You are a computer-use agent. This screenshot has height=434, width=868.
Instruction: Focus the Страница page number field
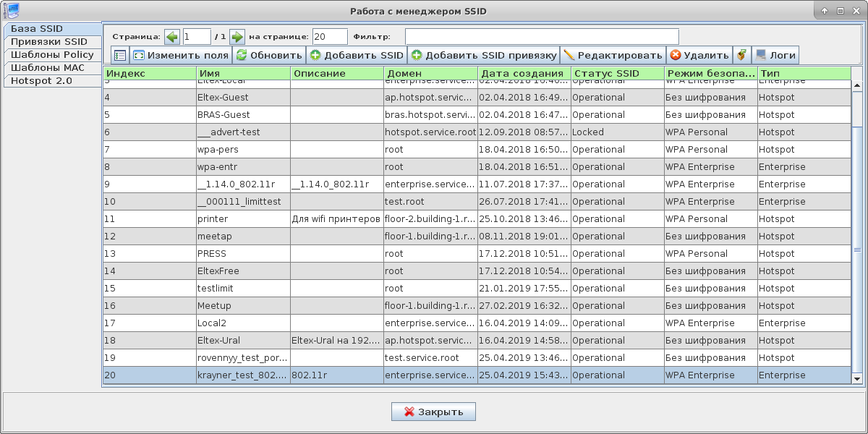tap(197, 36)
